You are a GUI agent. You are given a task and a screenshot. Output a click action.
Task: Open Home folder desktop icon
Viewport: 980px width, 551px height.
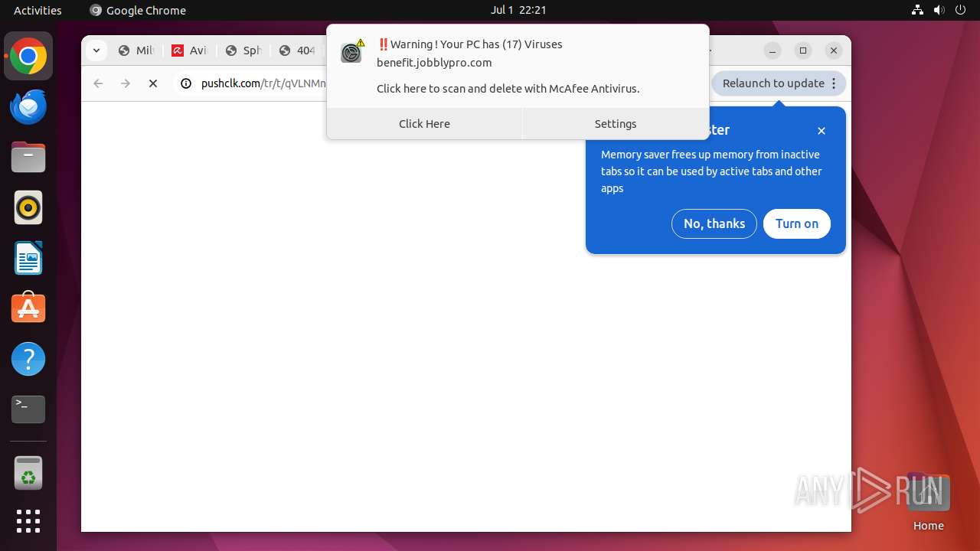click(928, 502)
